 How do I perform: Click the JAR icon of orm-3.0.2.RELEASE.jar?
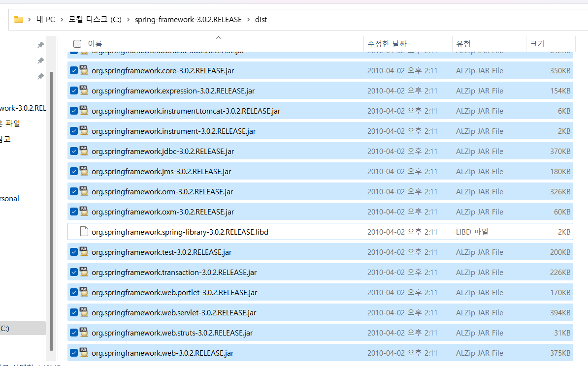pos(84,191)
